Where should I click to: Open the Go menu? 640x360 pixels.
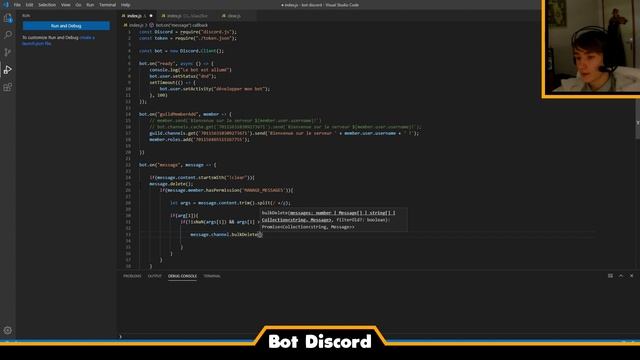[x=78, y=5]
